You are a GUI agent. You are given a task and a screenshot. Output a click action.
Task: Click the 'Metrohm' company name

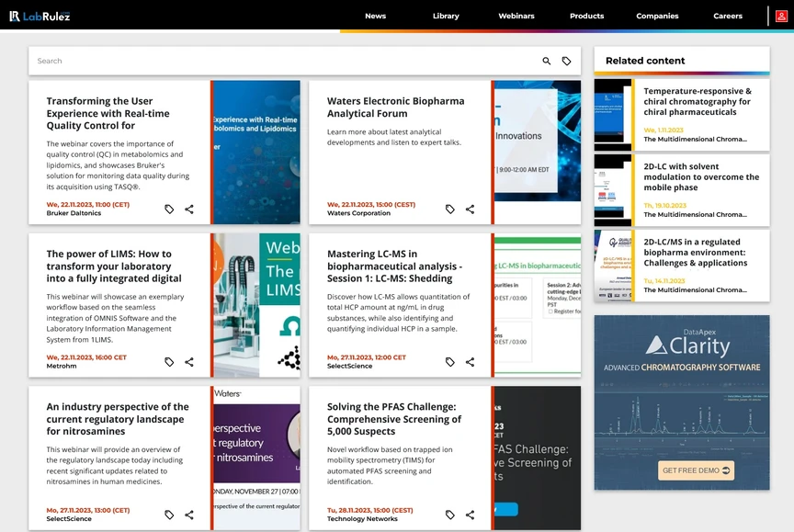pyautogui.click(x=62, y=366)
